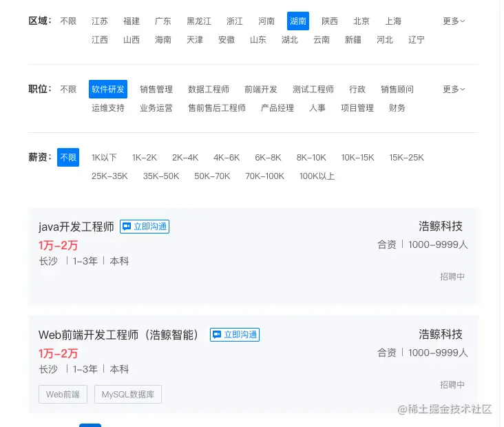
Task: Filter by 人事 position
Action: click(x=317, y=108)
